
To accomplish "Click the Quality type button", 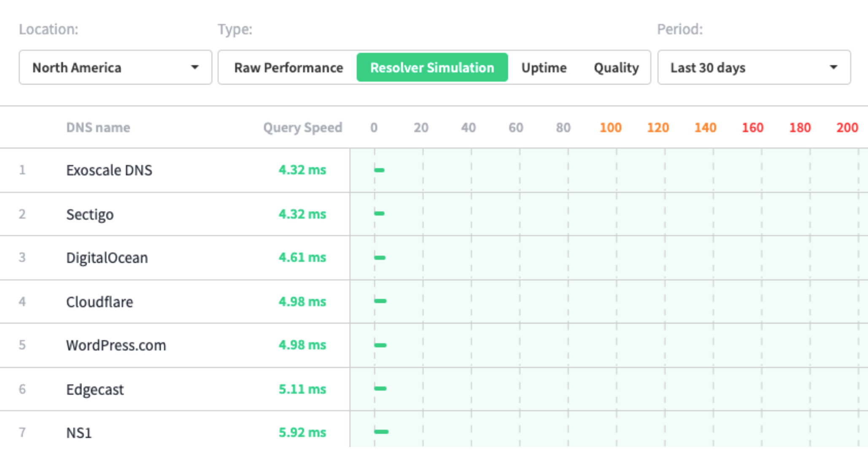I will (x=615, y=67).
